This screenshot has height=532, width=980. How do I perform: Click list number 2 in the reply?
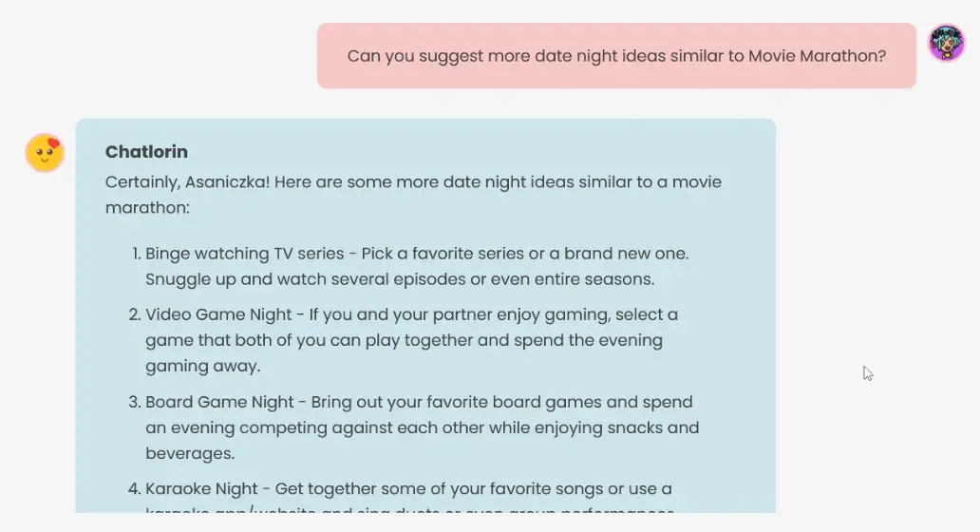tap(133, 314)
